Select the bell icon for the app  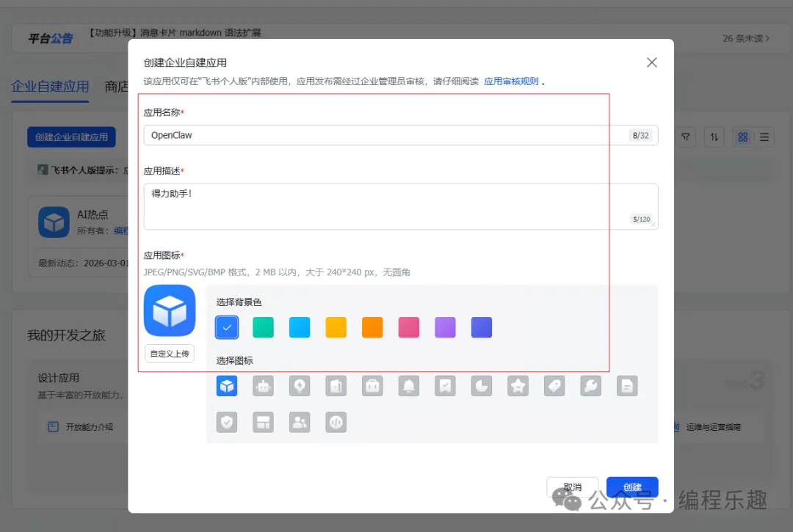408,385
